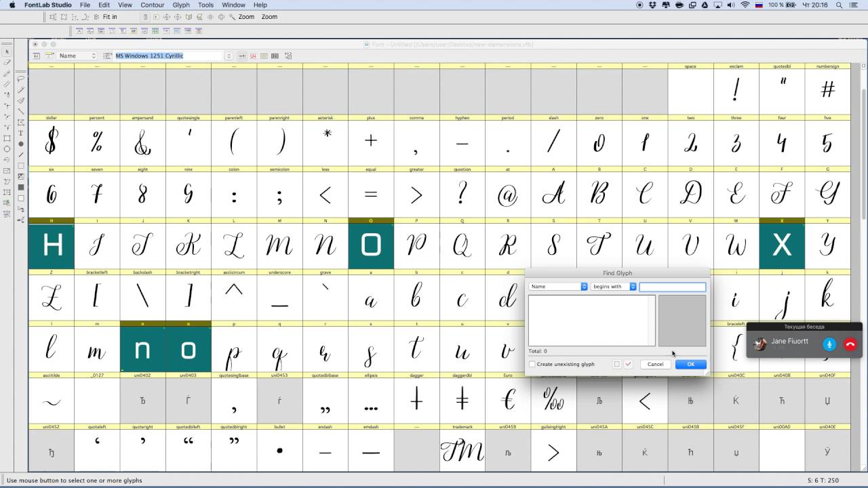Image resolution: width=868 pixels, height=488 pixels.
Task: Open the Name dropdown in Find Glyph dialog
Action: click(x=558, y=287)
